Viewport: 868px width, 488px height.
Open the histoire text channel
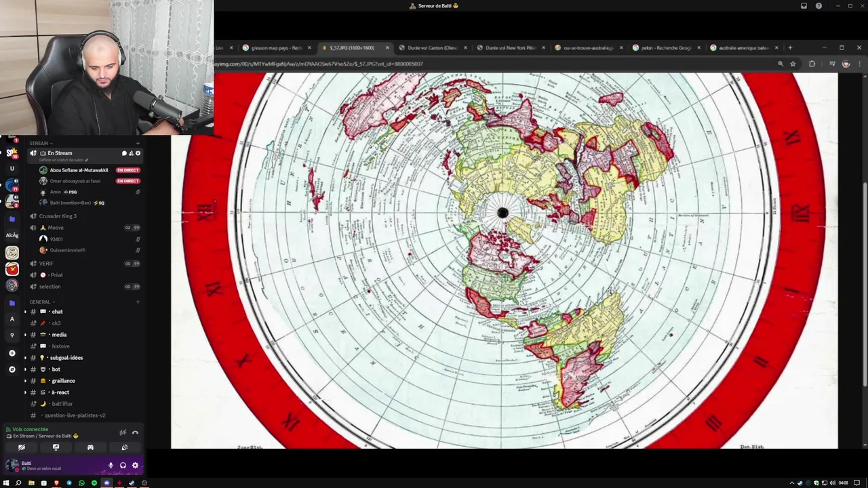click(x=85, y=346)
